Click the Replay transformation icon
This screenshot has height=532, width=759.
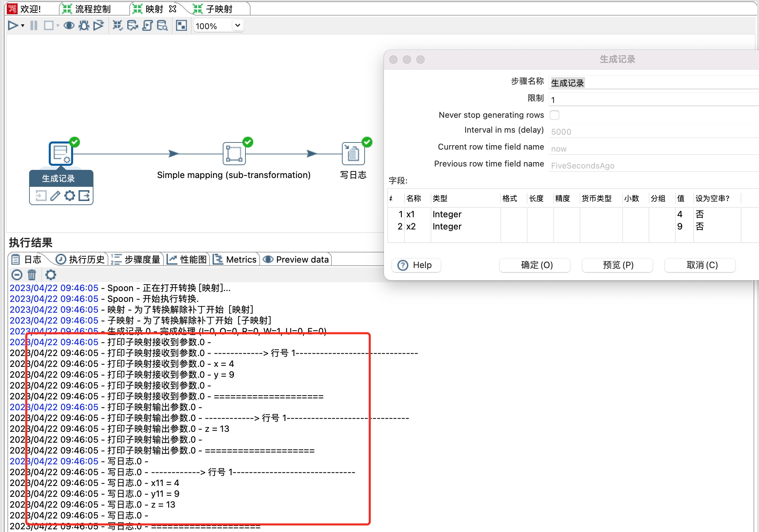click(99, 26)
